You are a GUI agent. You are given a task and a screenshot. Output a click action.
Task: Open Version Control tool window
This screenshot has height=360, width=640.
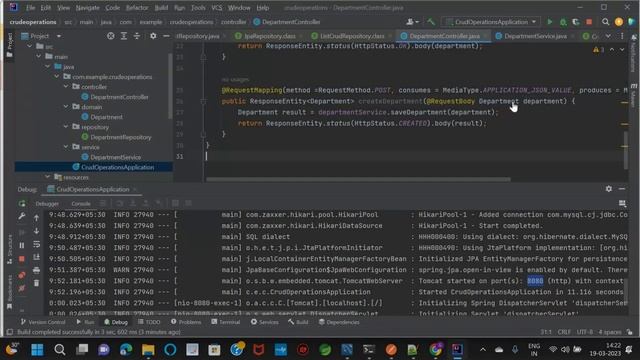tap(43, 322)
